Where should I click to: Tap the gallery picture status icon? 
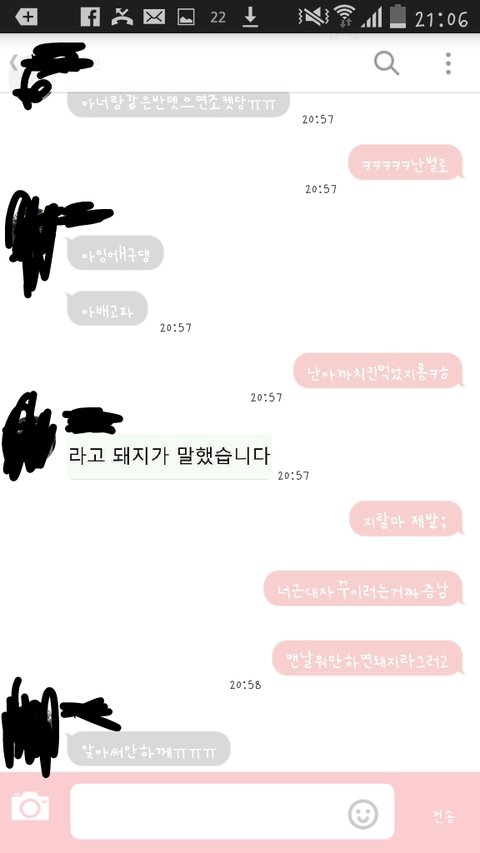pos(186,17)
